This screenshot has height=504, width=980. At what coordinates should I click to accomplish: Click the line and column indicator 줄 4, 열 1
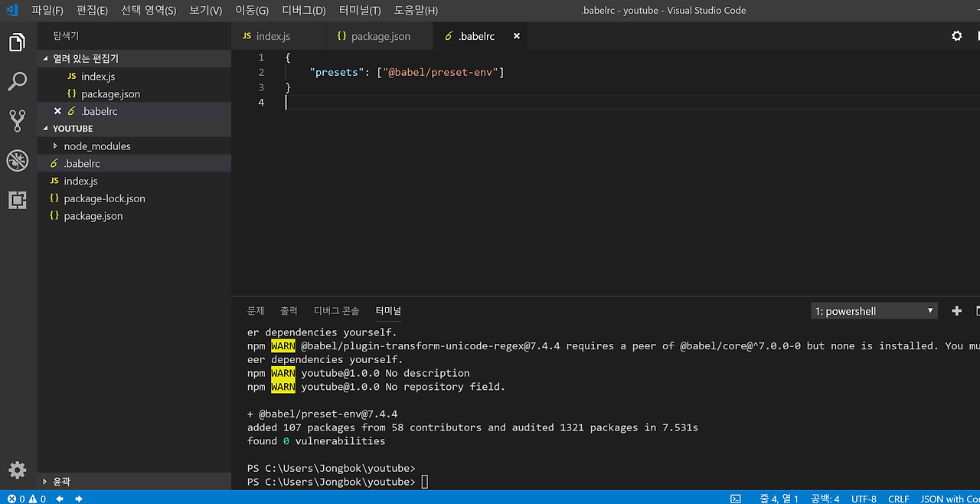[779, 499]
